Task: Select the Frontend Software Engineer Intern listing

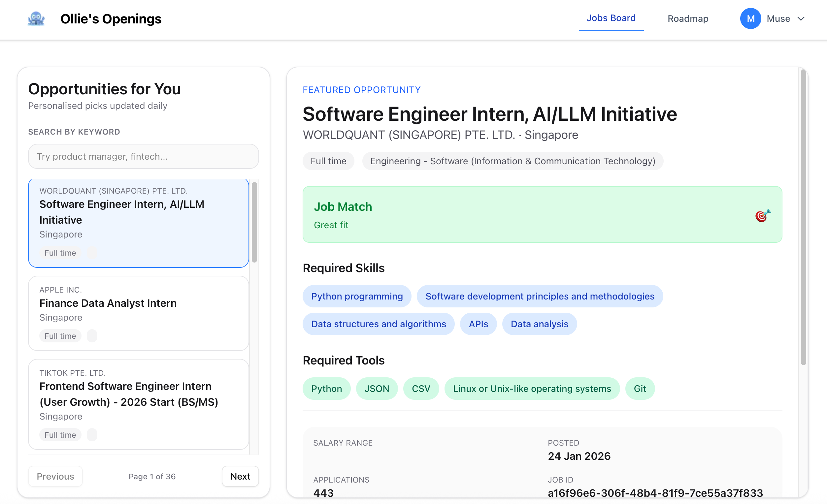Action: pos(138,404)
